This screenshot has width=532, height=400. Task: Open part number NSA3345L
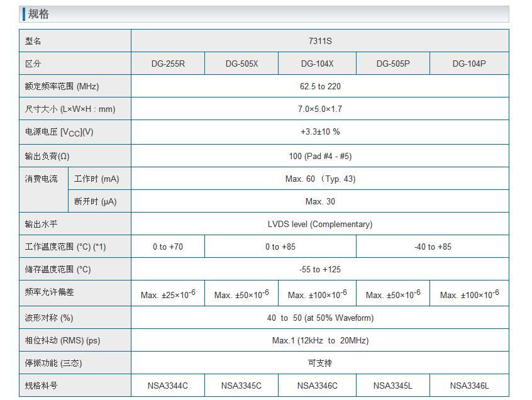click(x=393, y=386)
